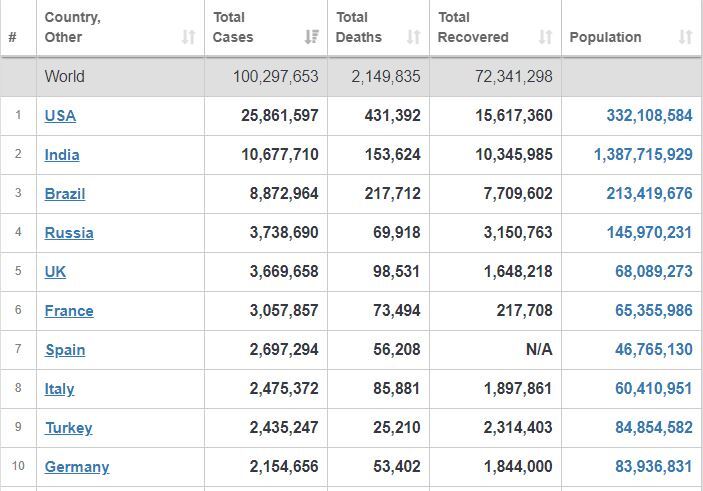The height and width of the screenshot is (491, 703).
Task: Sort table by Country, Other column arrows
Action: click(188, 37)
